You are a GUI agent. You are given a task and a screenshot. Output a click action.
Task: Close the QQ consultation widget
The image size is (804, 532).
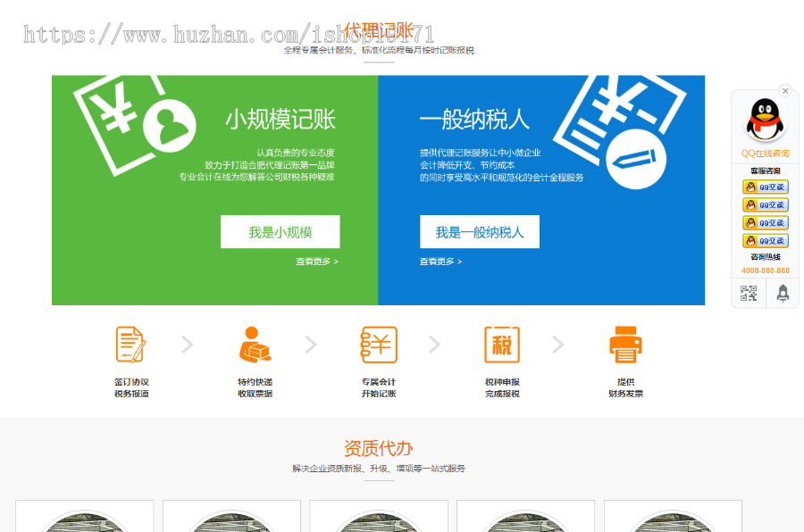785,91
